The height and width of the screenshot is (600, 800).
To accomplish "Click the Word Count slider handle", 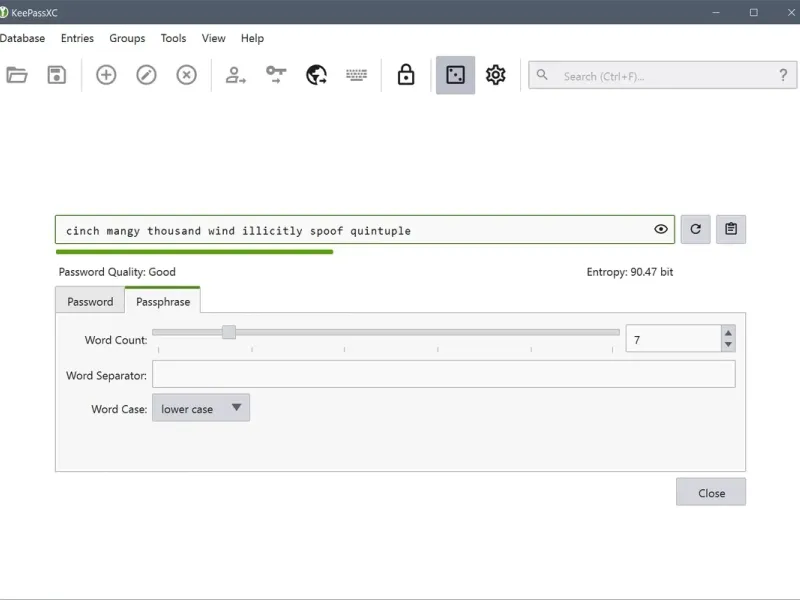I will point(229,332).
